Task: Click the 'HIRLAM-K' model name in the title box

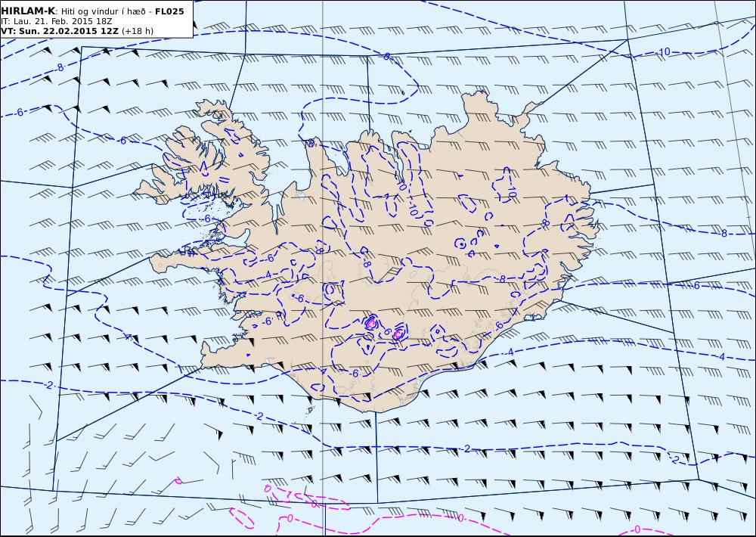Action: (27, 11)
